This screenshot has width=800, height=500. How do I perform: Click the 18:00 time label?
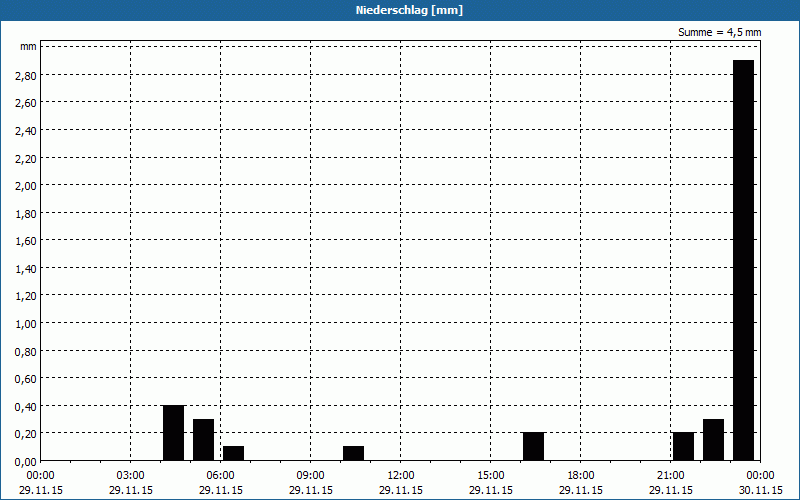(x=581, y=476)
